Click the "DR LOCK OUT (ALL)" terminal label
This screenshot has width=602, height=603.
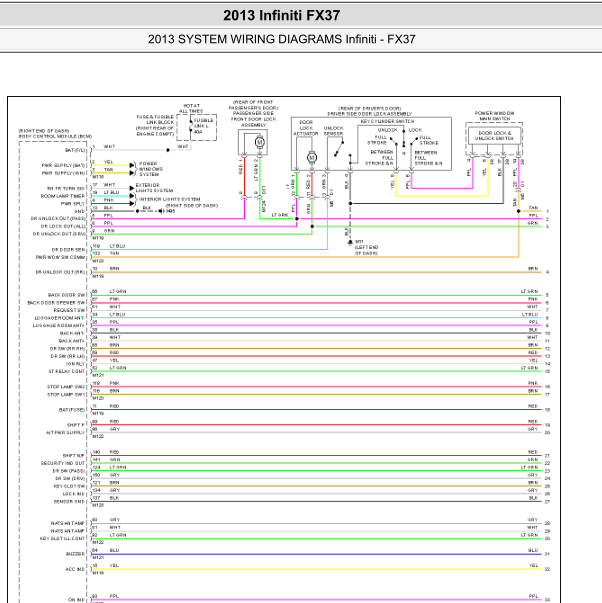(63, 226)
